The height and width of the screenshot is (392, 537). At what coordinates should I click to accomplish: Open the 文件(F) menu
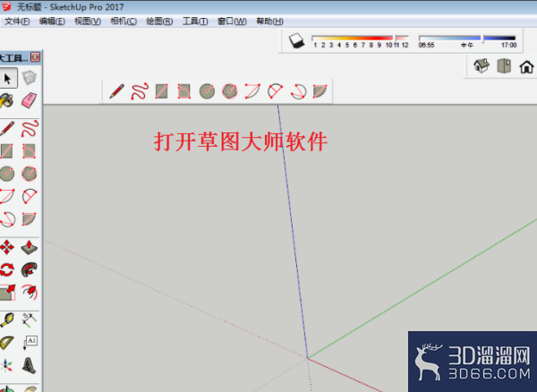click(16, 21)
